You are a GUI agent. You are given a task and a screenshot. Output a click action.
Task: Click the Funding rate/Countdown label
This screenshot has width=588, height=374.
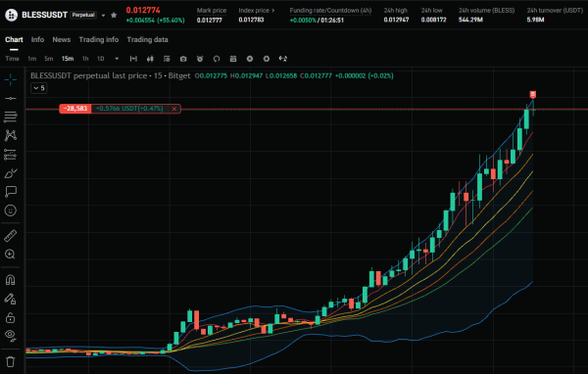tap(330, 11)
